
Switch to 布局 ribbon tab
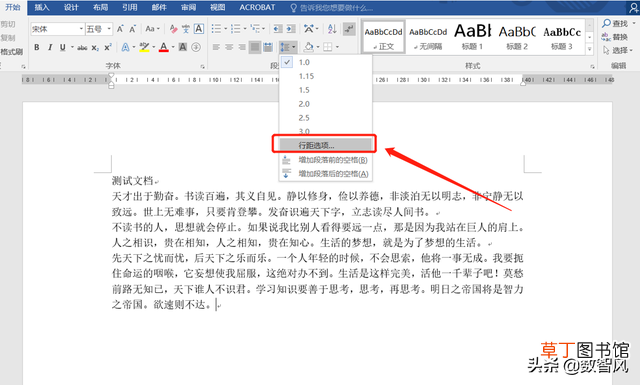coord(100,7)
